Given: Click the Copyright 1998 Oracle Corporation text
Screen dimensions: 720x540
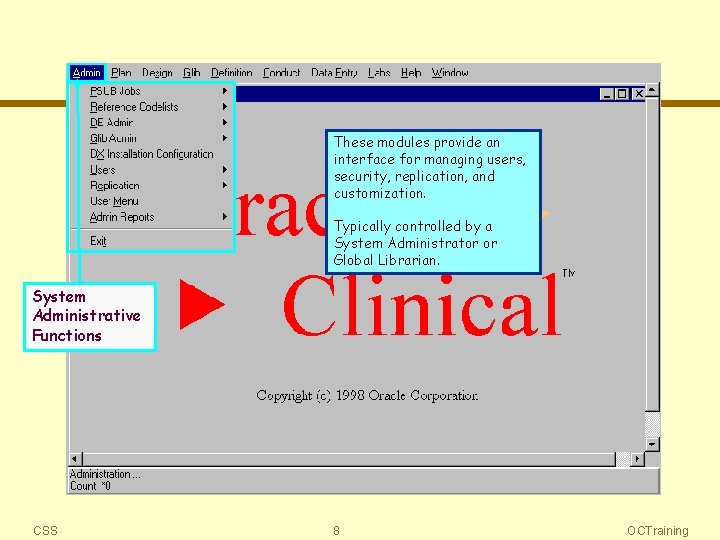Looking at the screenshot, I should click(367, 395).
